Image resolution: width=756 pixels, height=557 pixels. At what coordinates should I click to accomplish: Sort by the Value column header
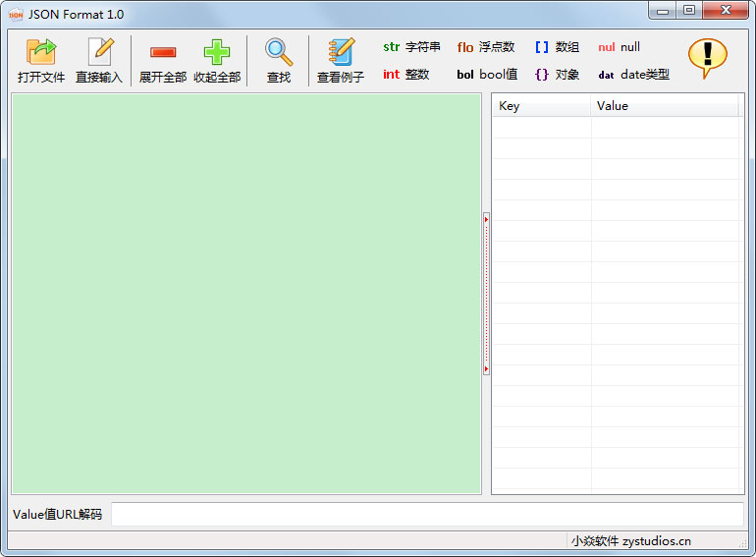[665, 106]
